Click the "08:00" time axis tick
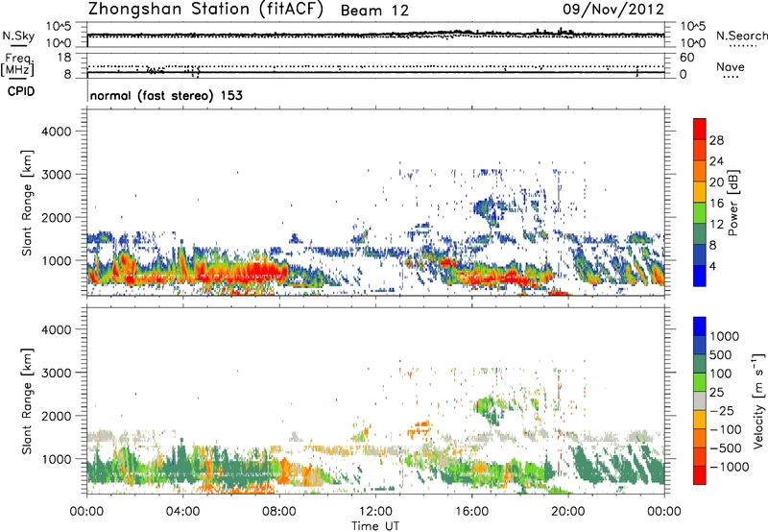The width and height of the screenshot is (768, 532). coord(279,512)
